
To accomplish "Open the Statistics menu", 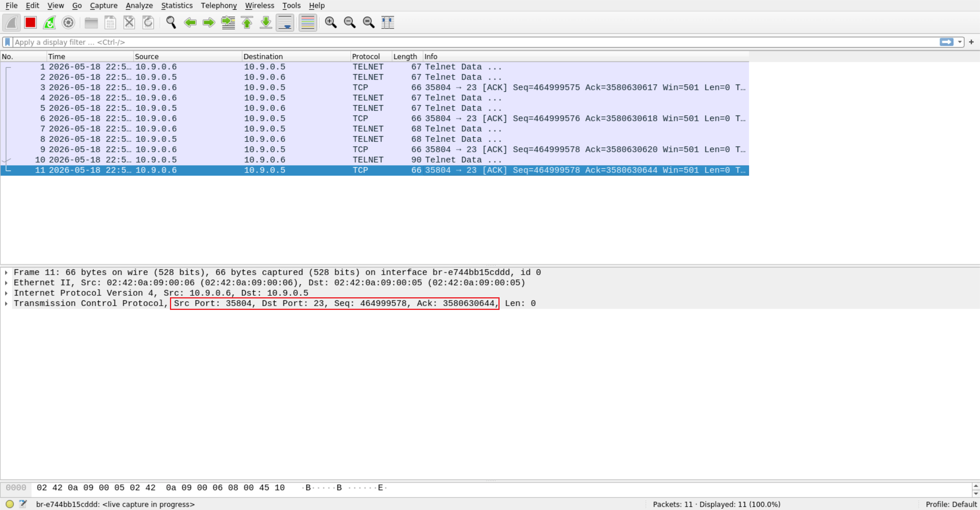I will click(177, 5).
